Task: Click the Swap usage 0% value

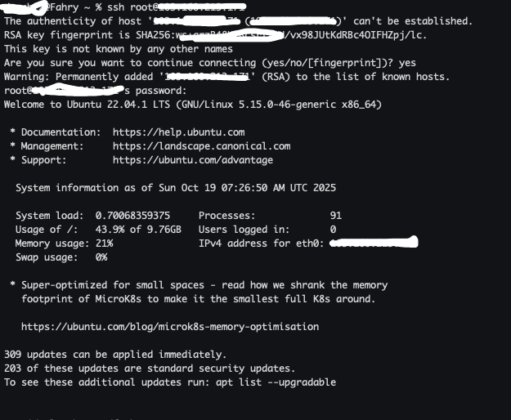Action: (x=101, y=257)
